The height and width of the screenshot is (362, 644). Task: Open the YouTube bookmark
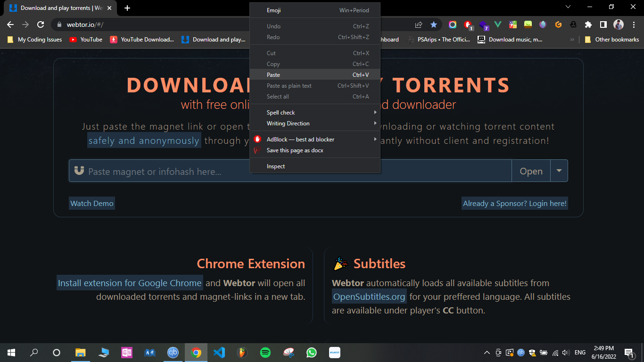coord(86,40)
